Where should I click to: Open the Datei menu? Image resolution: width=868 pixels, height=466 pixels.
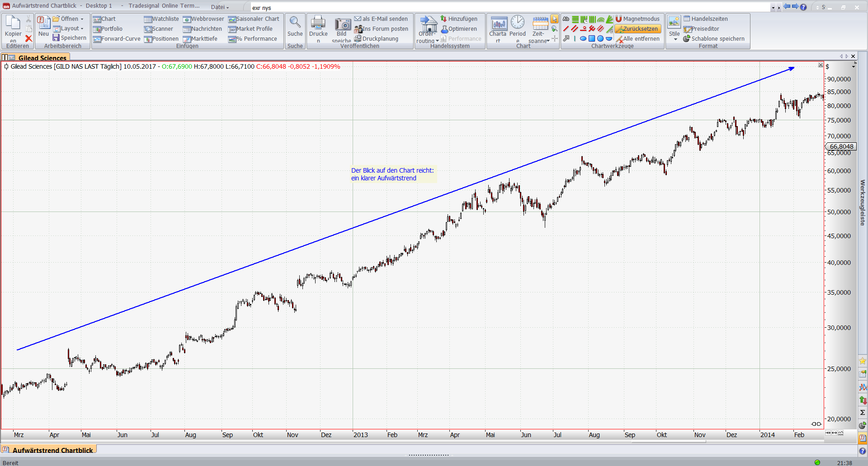(x=220, y=7)
